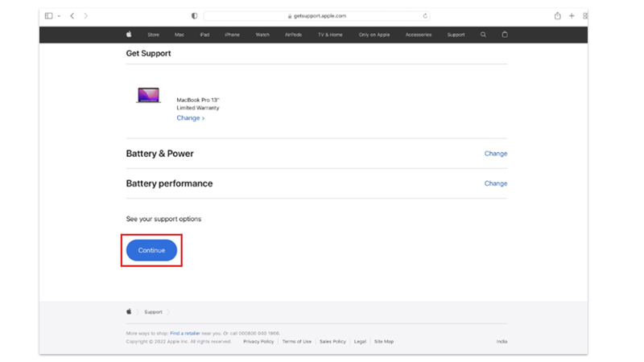Change region via the India link
Image resolution: width=644 pixels, height=362 pixels.
coord(502,341)
